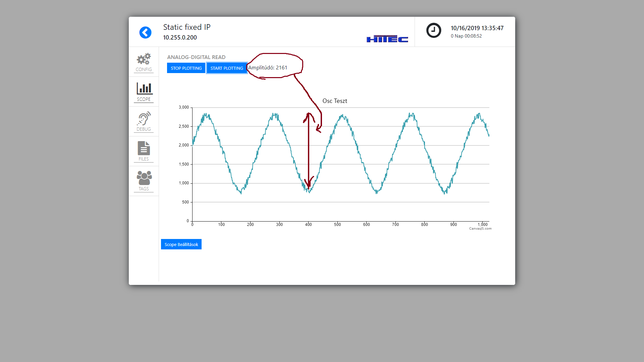Image resolution: width=644 pixels, height=362 pixels.
Task: Select the CONFIG menu label
Action: pyautogui.click(x=144, y=69)
